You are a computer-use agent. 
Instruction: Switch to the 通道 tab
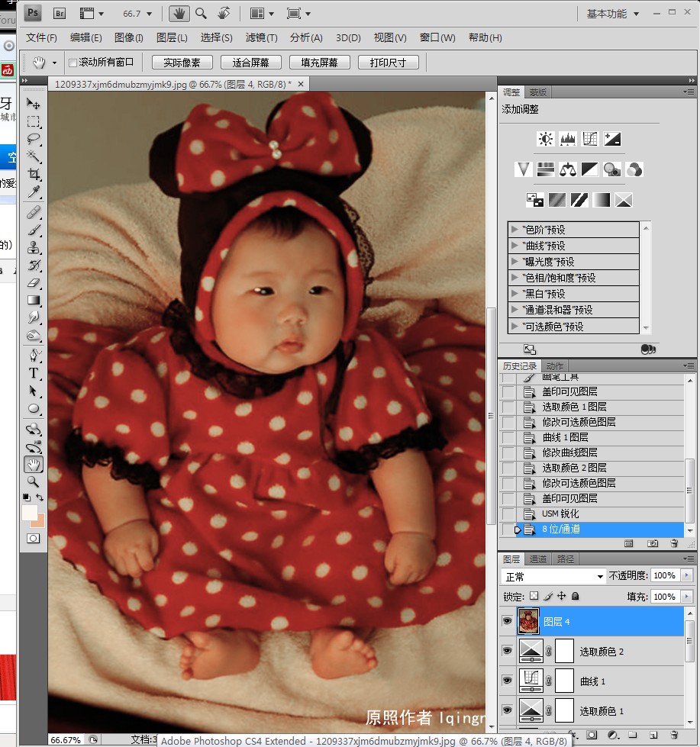tap(538, 559)
